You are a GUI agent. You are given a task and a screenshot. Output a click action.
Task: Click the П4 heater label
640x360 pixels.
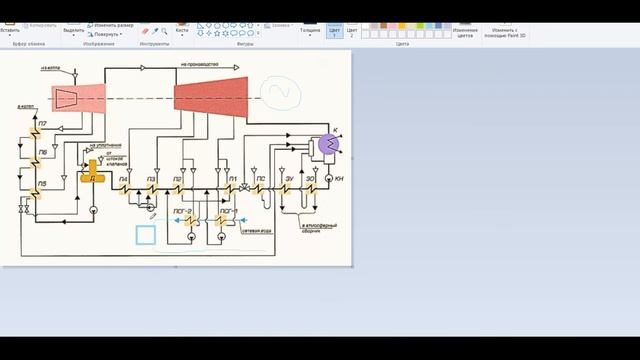124,179
